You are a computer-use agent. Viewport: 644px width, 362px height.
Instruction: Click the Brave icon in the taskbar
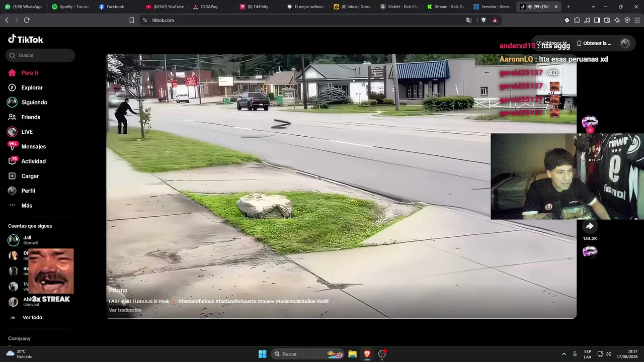click(367, 354)
